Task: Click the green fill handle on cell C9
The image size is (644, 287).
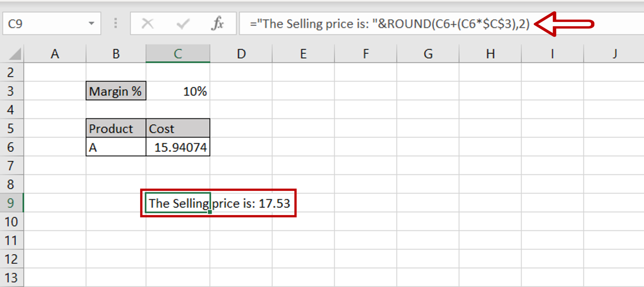Action: 209,213
